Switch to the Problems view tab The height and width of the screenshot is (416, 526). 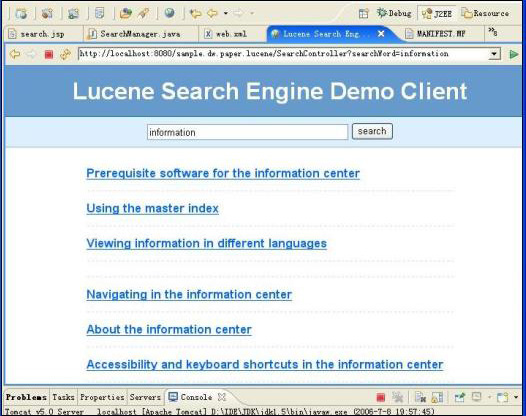pos(26,397)
